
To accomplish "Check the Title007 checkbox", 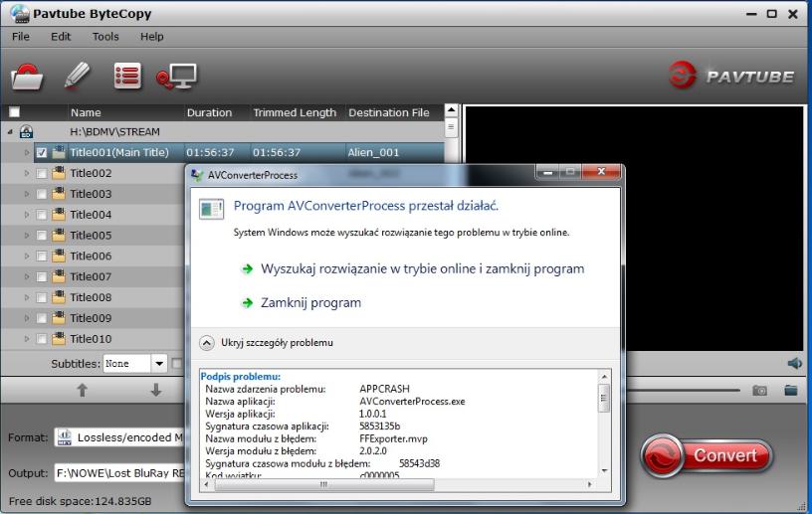I will click(x=42, y=277).
